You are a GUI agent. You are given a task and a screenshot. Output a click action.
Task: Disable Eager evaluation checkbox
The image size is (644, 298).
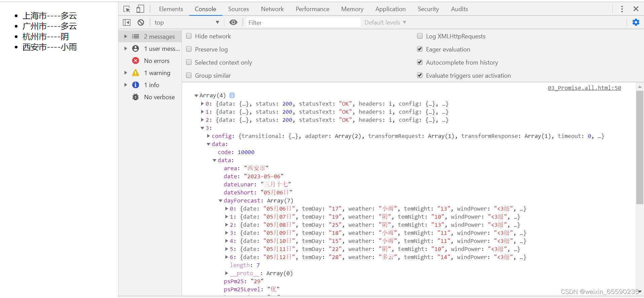click(420, 49)
